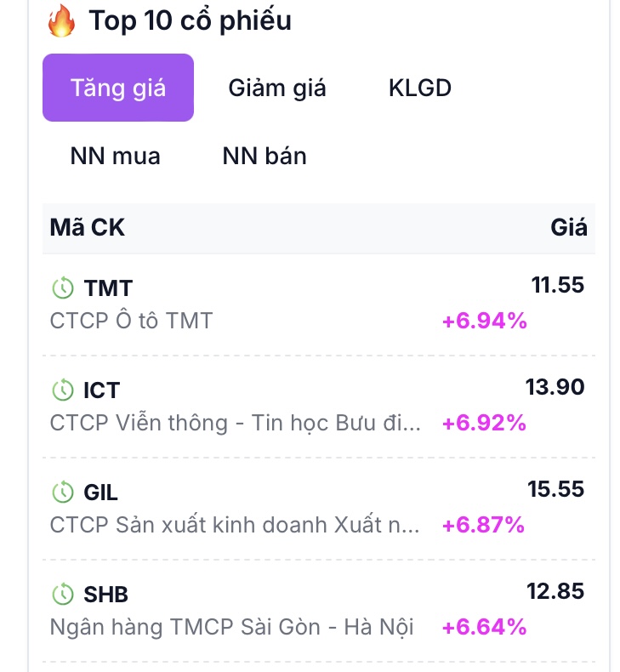The image size is (620, 672).
Task: Click company name CTCP Ô tô TMT
Action: tap(131, 321)
